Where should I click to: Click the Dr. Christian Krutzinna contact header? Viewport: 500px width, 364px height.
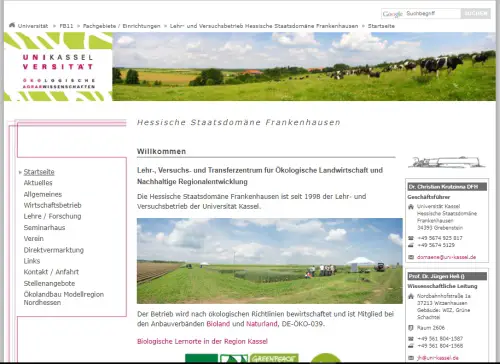(x=447, y=187)
